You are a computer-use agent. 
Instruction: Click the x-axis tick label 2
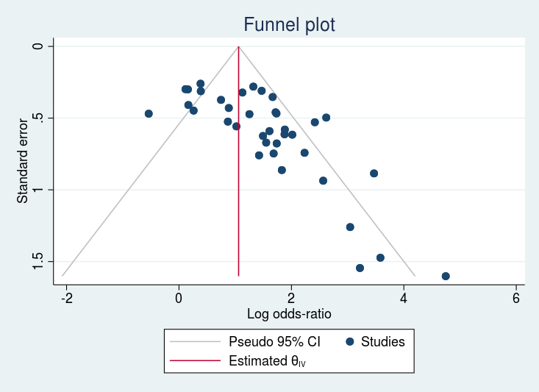(x=291, y=298)
